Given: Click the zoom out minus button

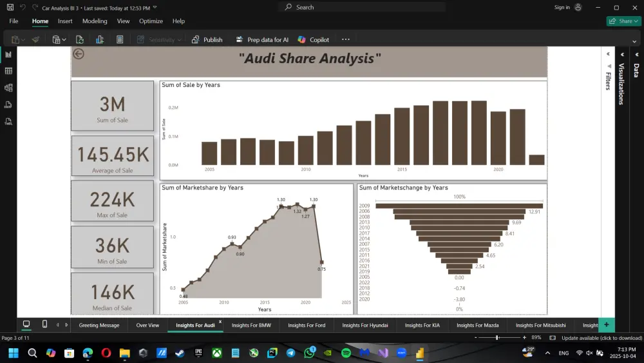Looking at the screenshot, I should point(476,337).
